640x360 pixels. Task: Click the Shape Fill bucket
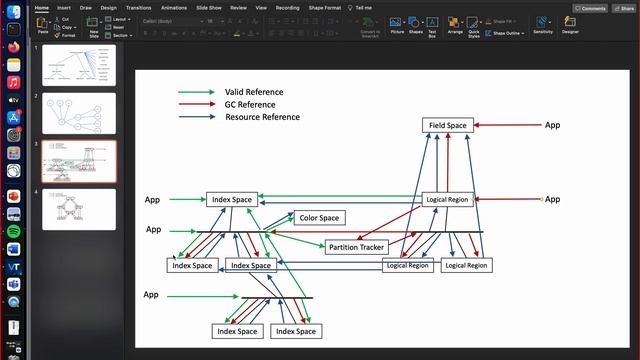coord(488,21)
